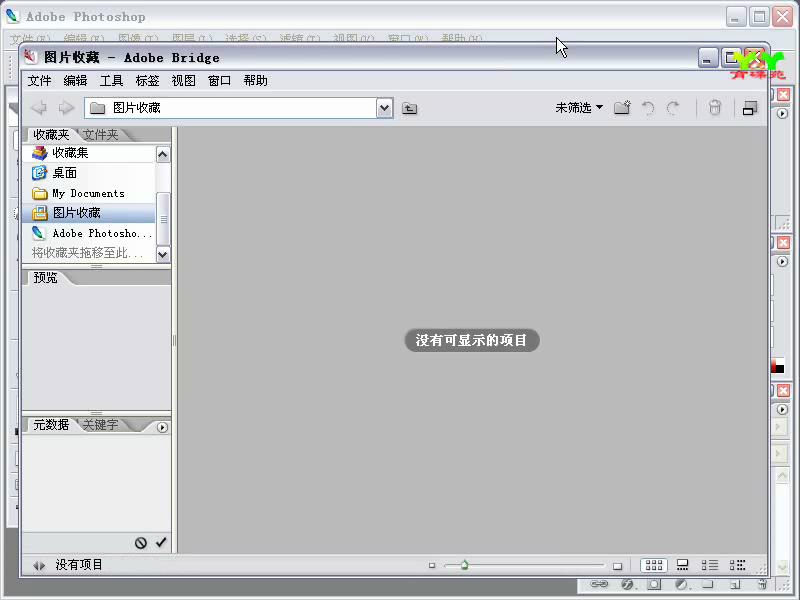
Task: Switch to the 关键字 tab
Action: point(101,424)
